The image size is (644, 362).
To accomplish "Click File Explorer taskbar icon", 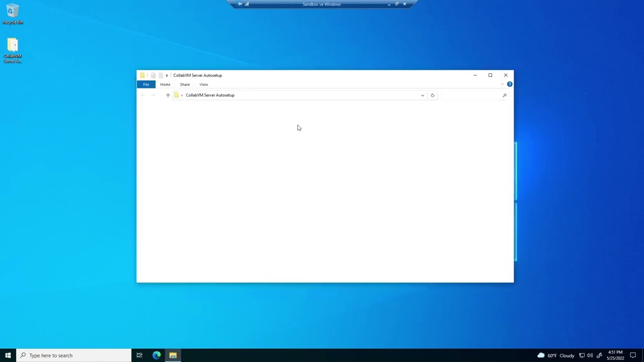I will coord(173,355).
